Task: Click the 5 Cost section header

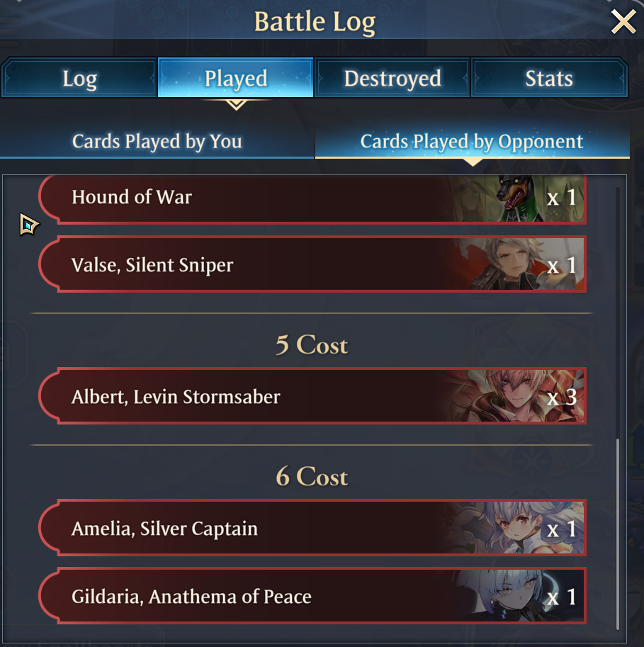Action: 312,344
